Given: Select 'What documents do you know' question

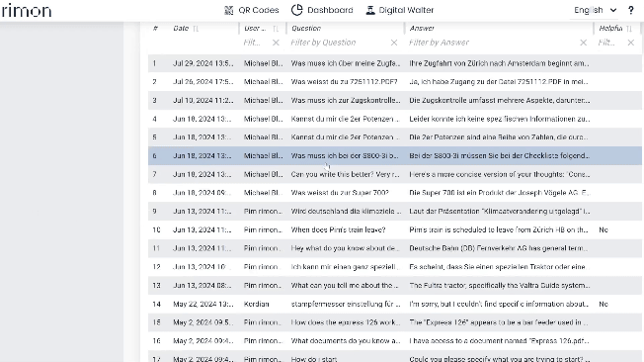Looking at the screenshot, I should click(x=345, y=340).
